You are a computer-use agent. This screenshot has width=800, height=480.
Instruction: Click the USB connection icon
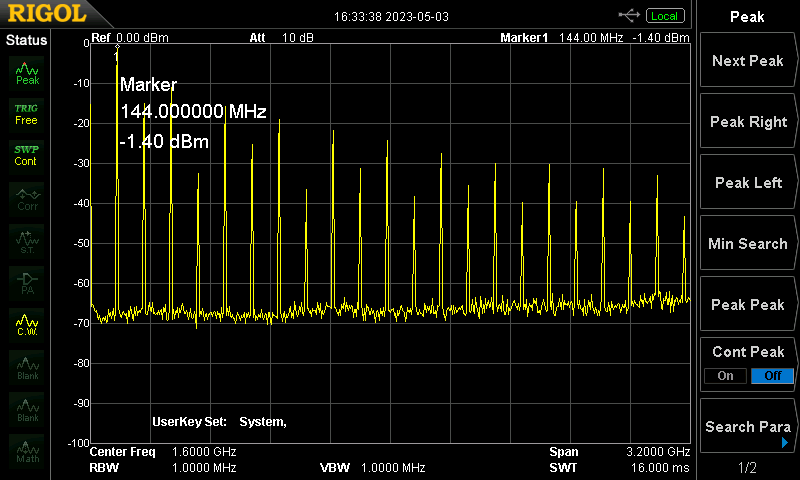[630, 15]
